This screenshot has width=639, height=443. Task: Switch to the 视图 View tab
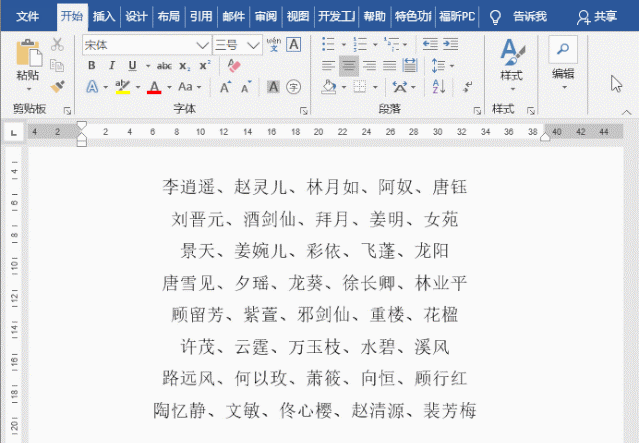pos(298,16)
